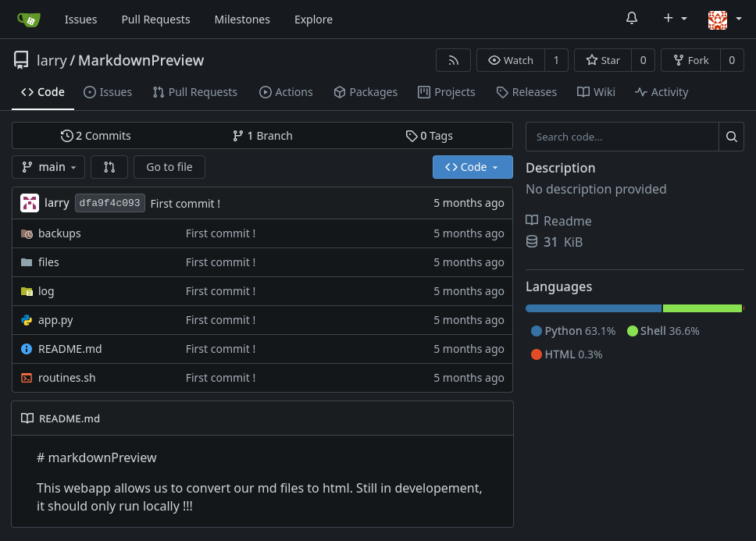Viewport: 756px width, 541px height.
Task: Click the RSS feed icon button
Action: click(x=453, y=60)
